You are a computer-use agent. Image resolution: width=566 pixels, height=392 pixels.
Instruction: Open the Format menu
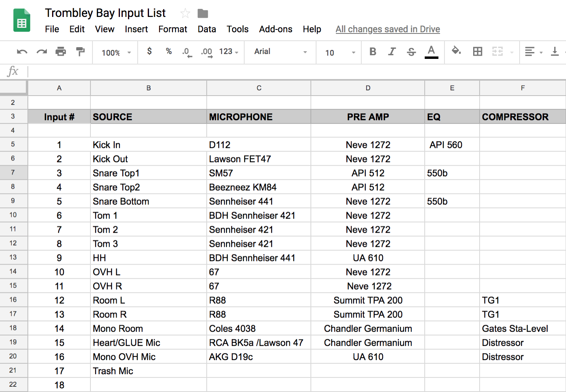tap(173, 29)
